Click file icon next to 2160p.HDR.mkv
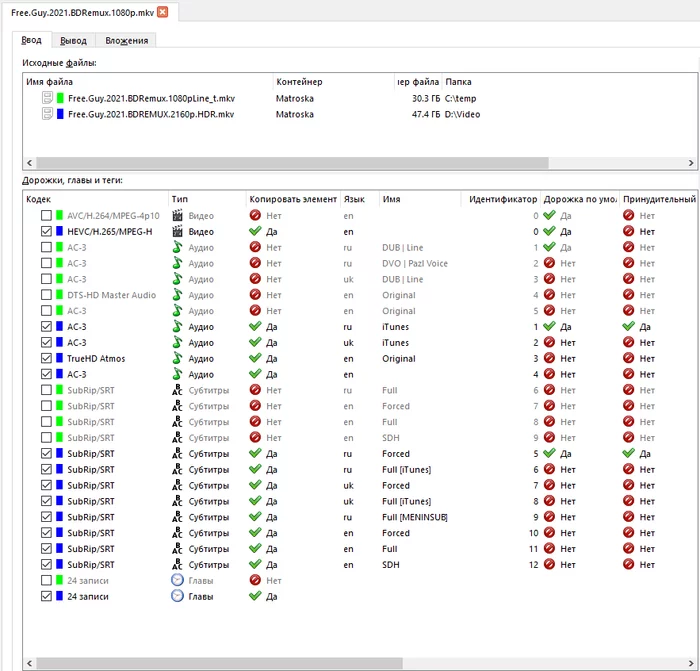Viewport: 700px width, 671px height. click(x=47, y=114)
